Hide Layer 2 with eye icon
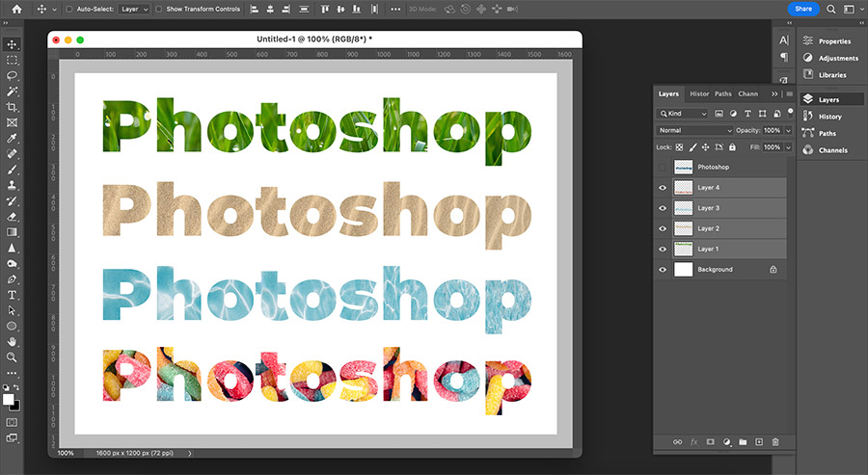The height and width of the screenshot is (475, 868). click(662, 228)
